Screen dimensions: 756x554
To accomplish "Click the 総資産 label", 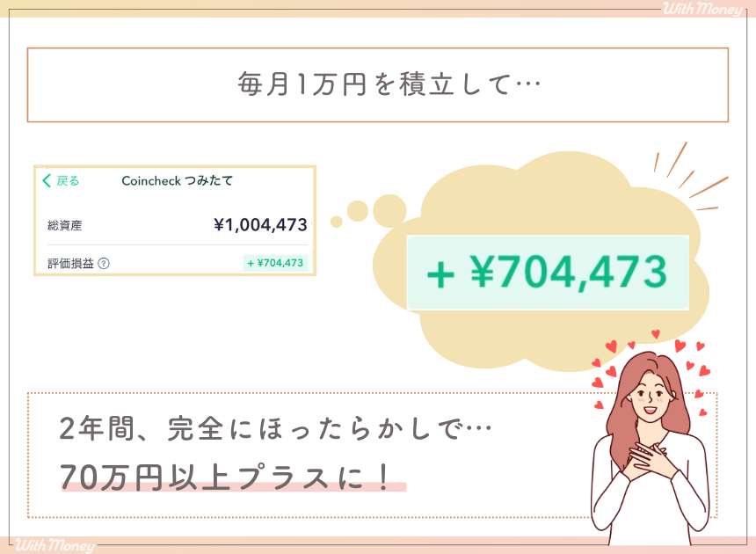I will click(x=64, y=225).
